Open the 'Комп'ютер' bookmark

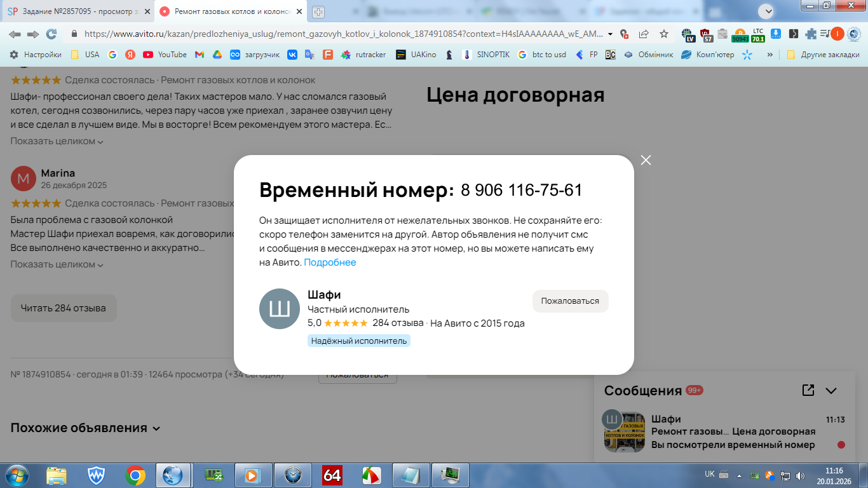pyautogui.click(x=707, y=55)
